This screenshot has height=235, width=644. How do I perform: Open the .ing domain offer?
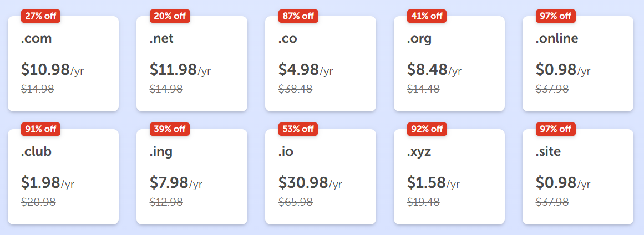[192, 177]
